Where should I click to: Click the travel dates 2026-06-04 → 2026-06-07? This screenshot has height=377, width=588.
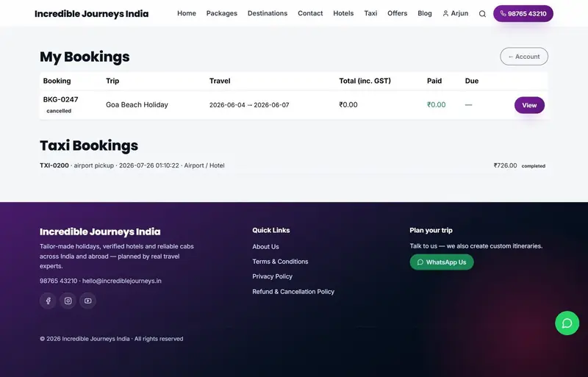pos(249,105)
